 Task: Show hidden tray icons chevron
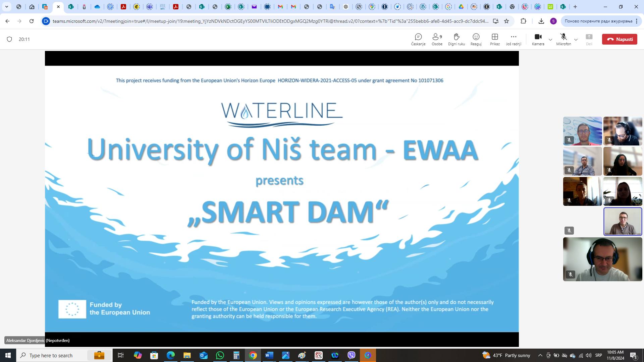[540, 355]
